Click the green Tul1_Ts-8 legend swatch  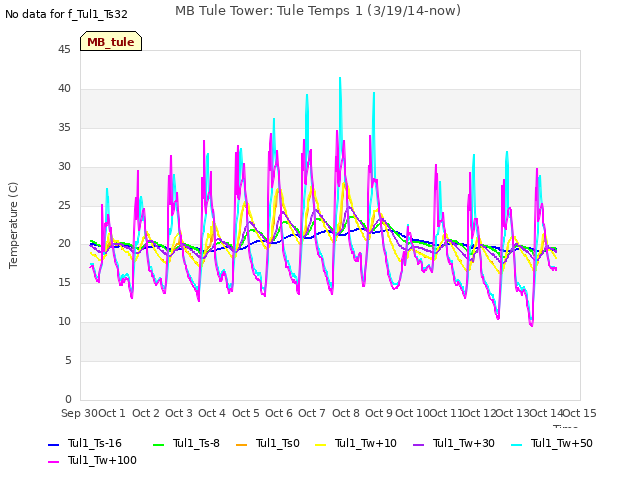coord(158,444)
